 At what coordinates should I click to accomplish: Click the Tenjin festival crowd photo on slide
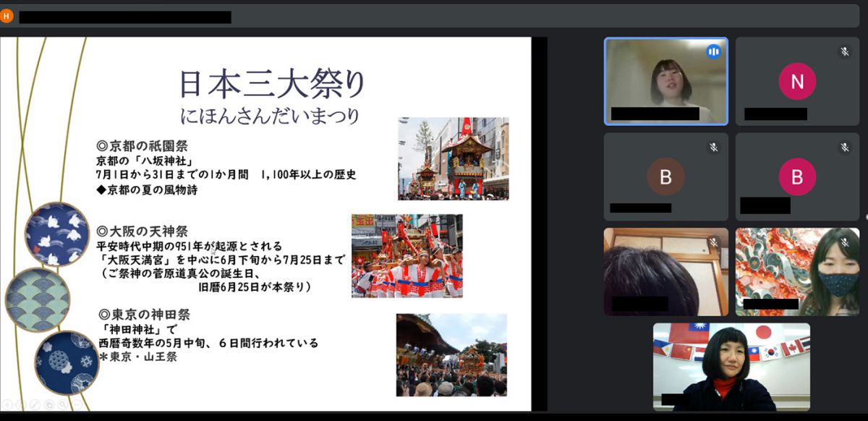point(407,255)
